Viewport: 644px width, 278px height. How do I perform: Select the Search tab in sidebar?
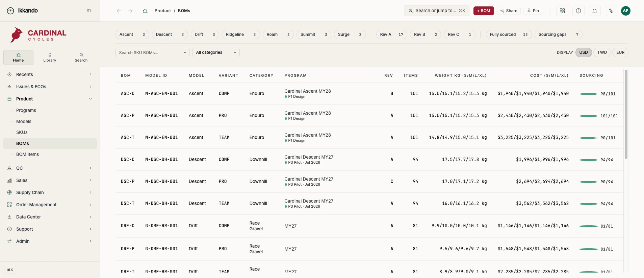point(81,57)
